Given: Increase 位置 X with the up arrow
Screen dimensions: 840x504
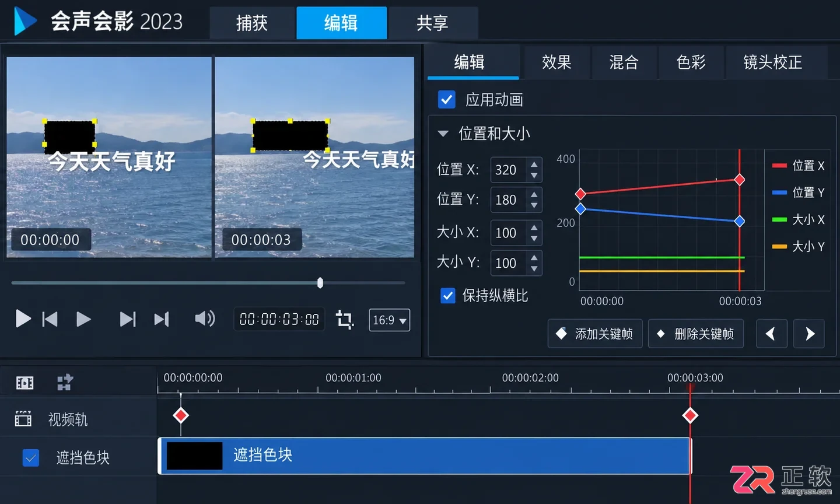Looking at the screenshot, I should pyautogui.click(x=534, y=164).
